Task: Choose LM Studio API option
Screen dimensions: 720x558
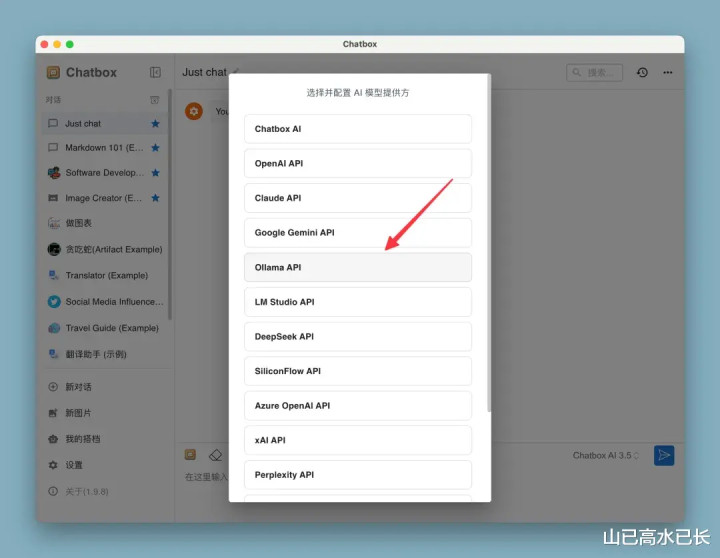Action: 358,302
